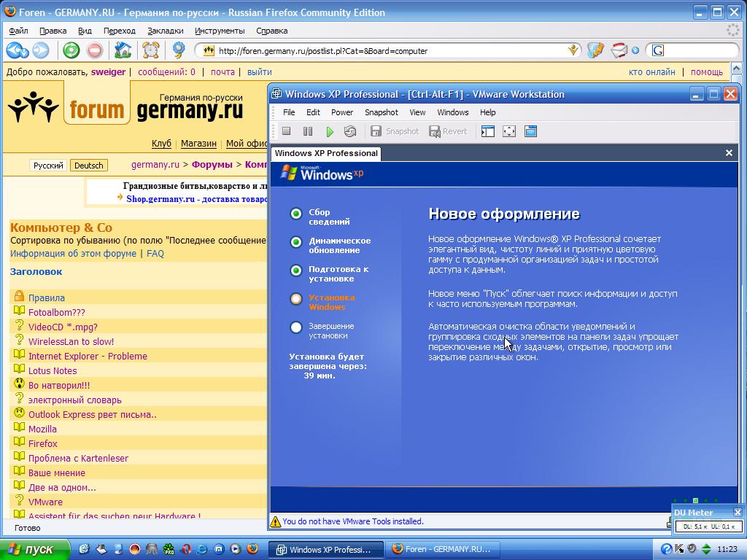Click the speaker volume icon in system tray
Viewport: 747px width, 560px height.
693,548
